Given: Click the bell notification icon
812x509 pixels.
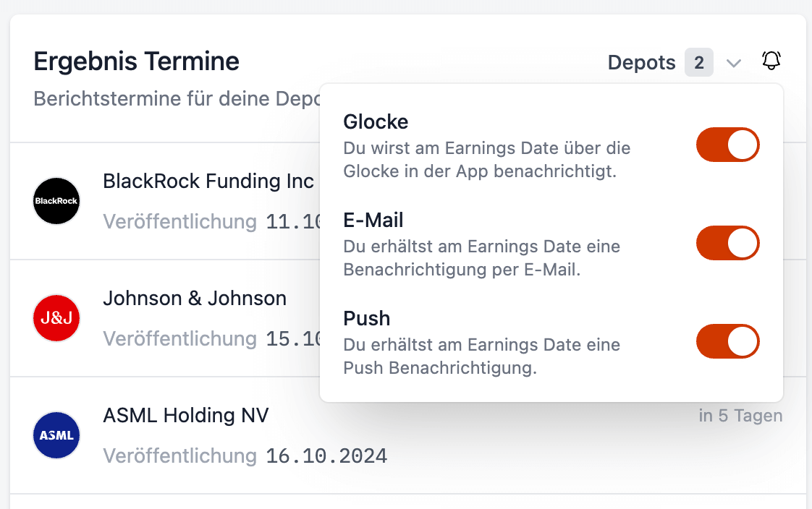Looking at the screenshot, I should 771,61.
